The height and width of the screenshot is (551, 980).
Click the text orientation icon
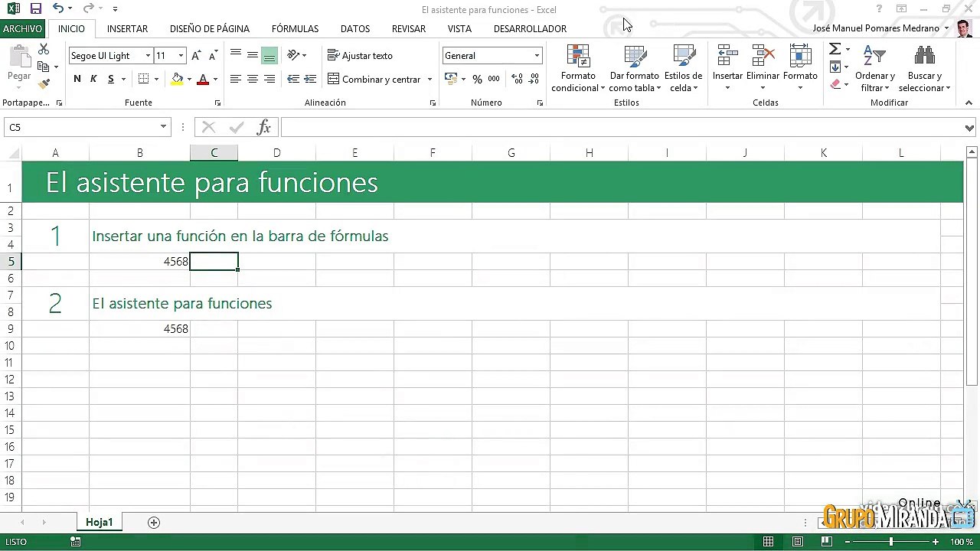[293, 55]
